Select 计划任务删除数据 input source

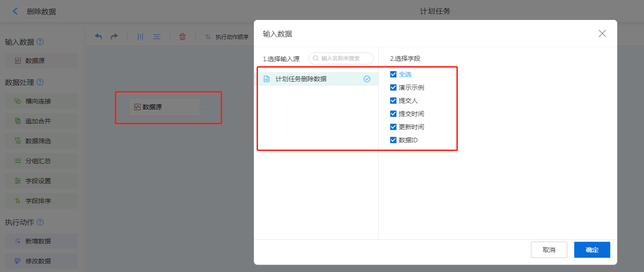(x=301, y=79)
